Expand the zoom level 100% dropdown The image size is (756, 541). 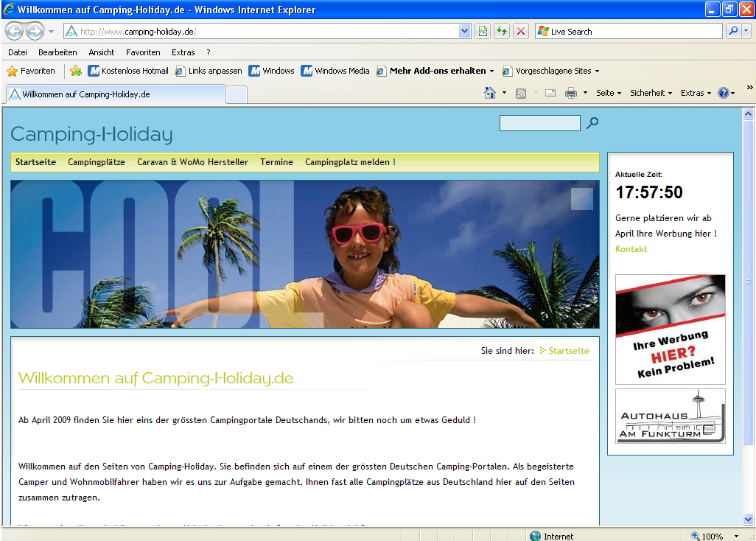click(735, 536)
